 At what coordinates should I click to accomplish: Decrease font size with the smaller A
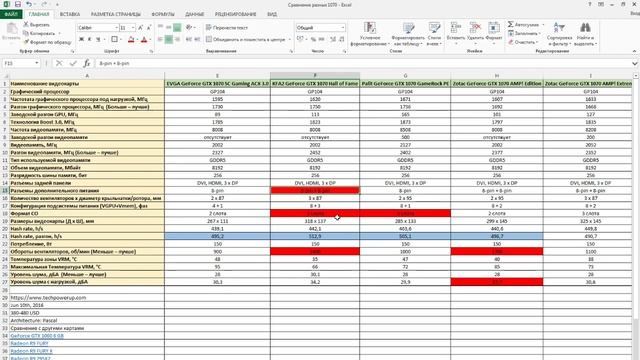pos(149,28)
